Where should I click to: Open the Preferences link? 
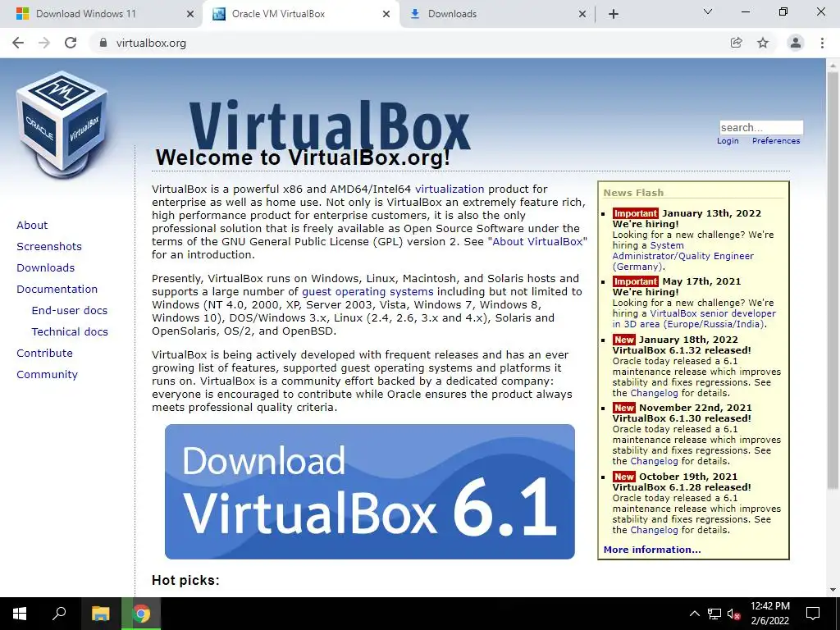tap(776, 141)
